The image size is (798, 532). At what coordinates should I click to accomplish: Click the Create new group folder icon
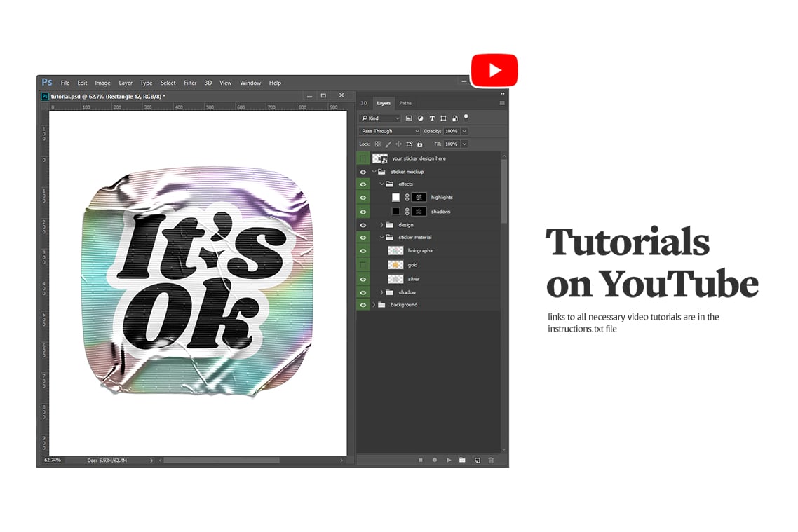click(461, 460)
